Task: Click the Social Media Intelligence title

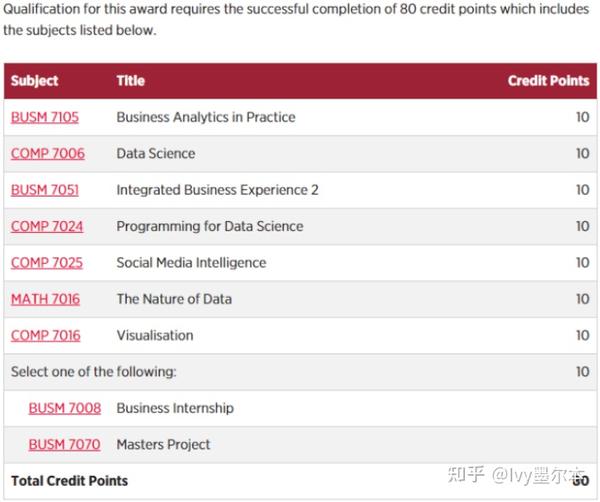Action: coord(191,262)
